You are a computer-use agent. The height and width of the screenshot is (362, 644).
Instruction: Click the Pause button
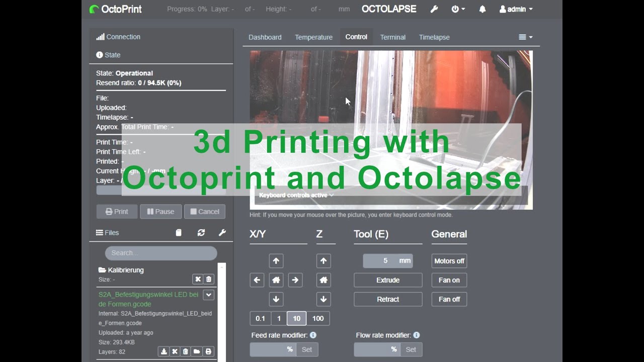[160, 212]
